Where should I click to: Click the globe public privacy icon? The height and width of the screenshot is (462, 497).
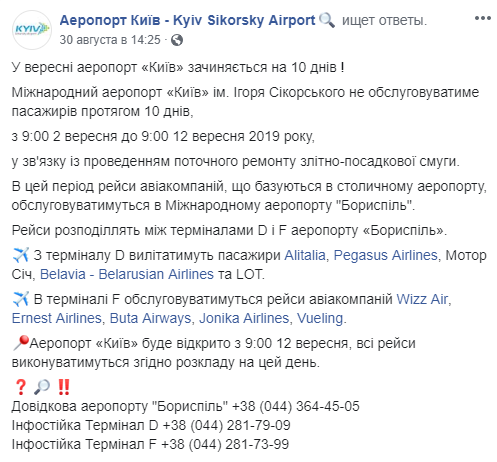[177, 40]
